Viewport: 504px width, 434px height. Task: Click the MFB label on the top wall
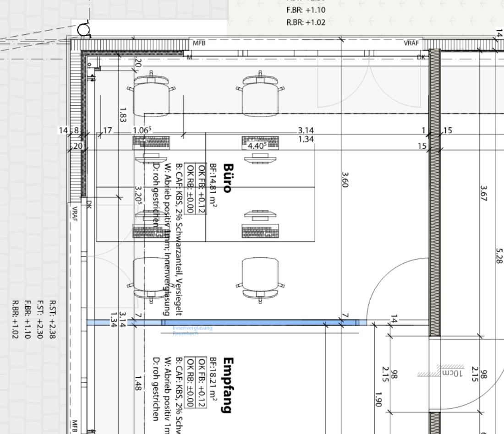click(x=199, y=43)
